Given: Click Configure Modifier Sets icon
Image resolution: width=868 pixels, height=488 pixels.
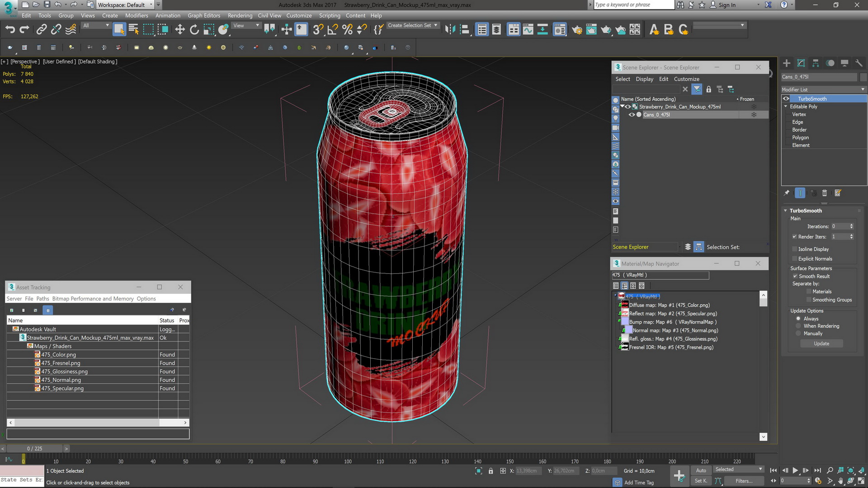Looking at the screenshot, I should (838, 193).
